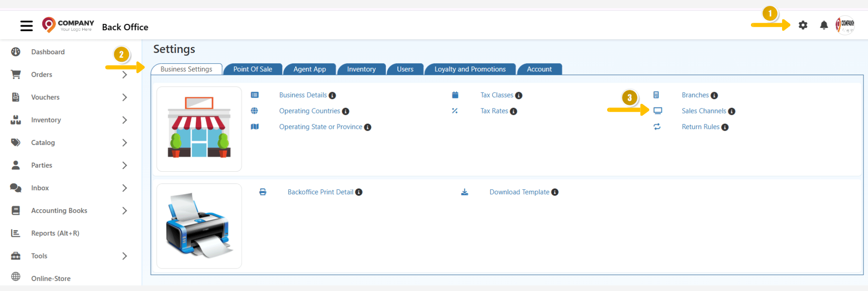Click the Inventory boxes icon
Viewport: 868px width, 291px height.
pyautogui.click(x=16, y=120)
